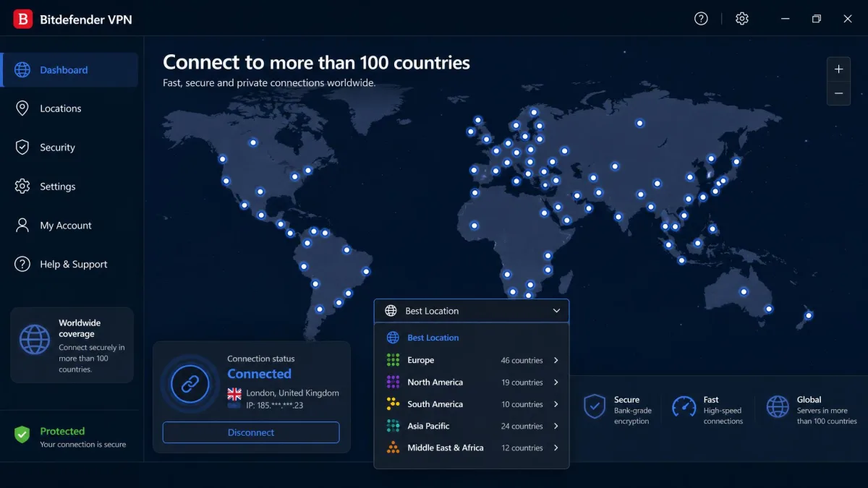
Task: Click the Disconnect button
Action: pyautogui.click(x=251, y=432)
